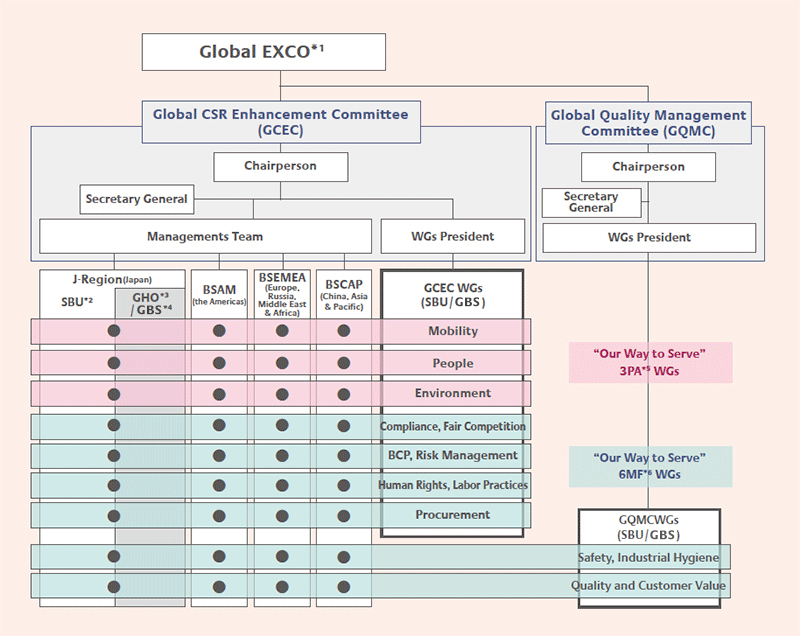Click the GCEC Secretary General box

[x=137, y=199]
